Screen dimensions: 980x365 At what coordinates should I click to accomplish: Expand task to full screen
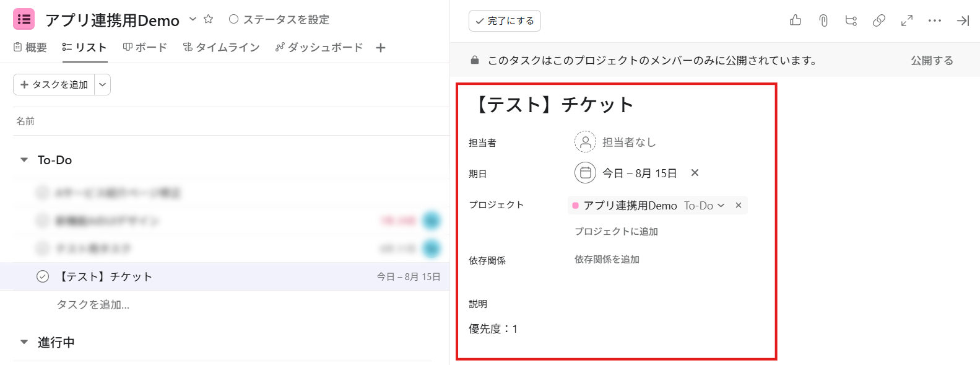pyautogui.click(x=907, y=20)
